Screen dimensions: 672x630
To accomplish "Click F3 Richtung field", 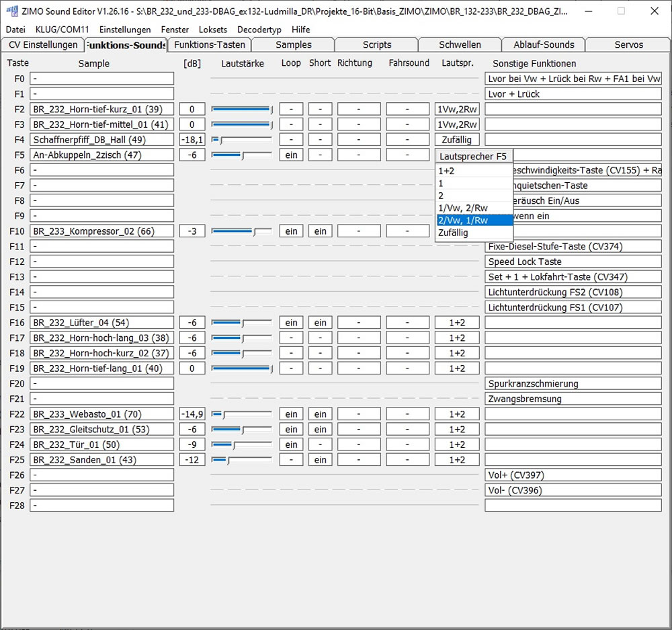I will [359, 124].
